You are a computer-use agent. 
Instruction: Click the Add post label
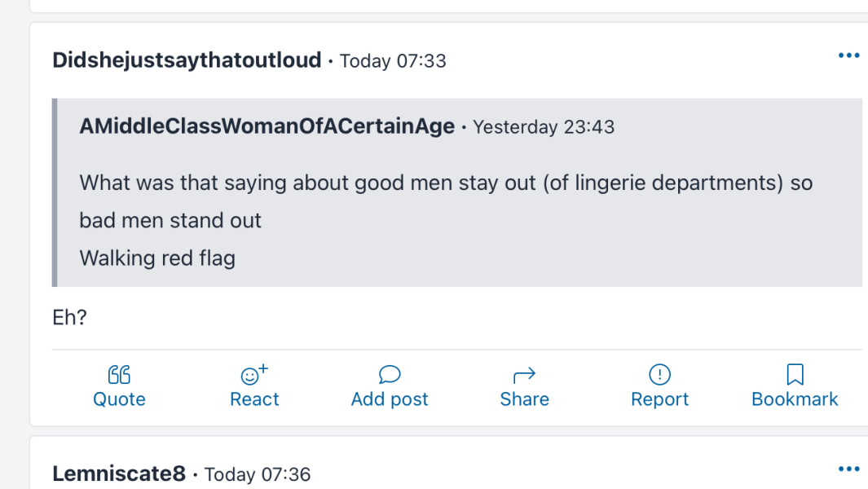click(x=390, y=399)
